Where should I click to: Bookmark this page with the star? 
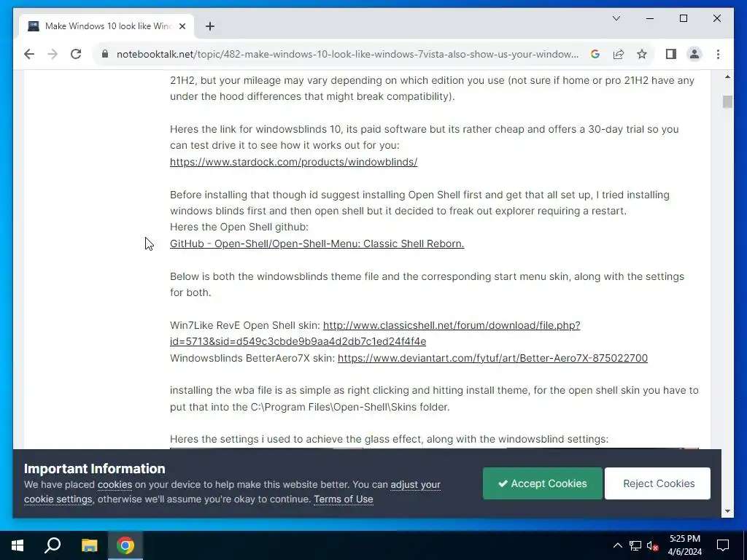(x=642, y=54)
